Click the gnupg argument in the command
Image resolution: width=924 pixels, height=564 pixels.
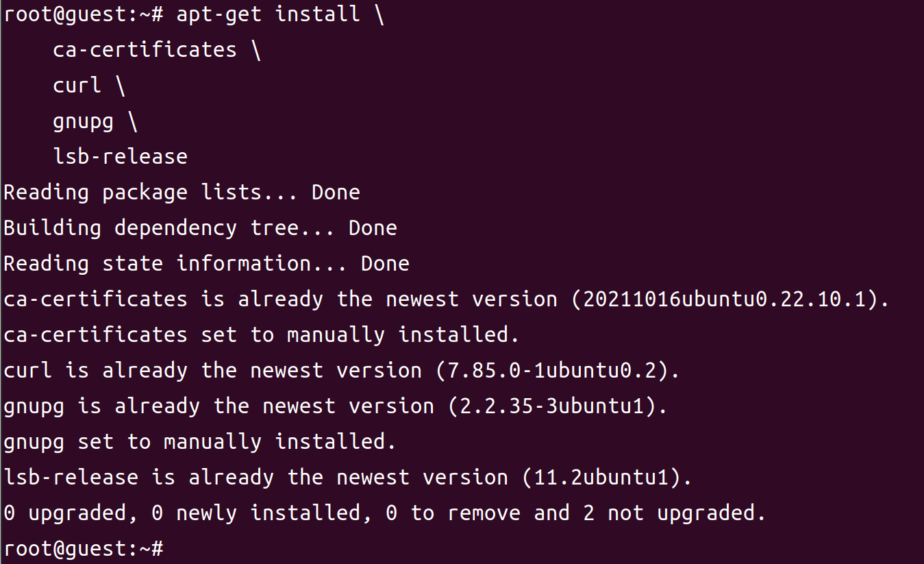82,121
